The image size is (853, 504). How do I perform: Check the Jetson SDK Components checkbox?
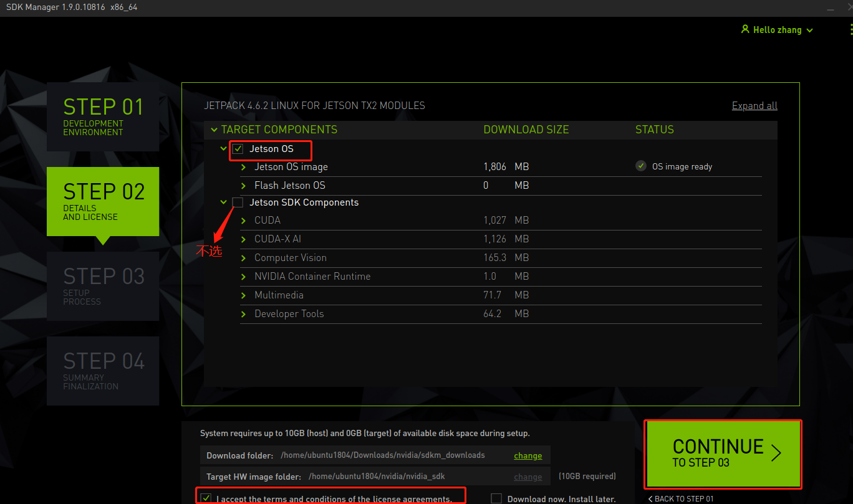click(238, 202)
